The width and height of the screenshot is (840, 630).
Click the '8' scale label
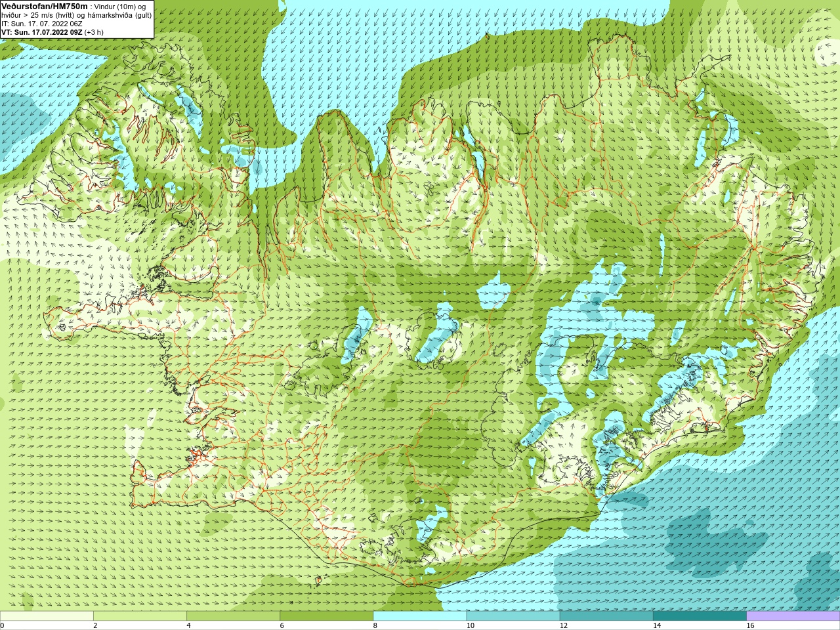(375, 625)
